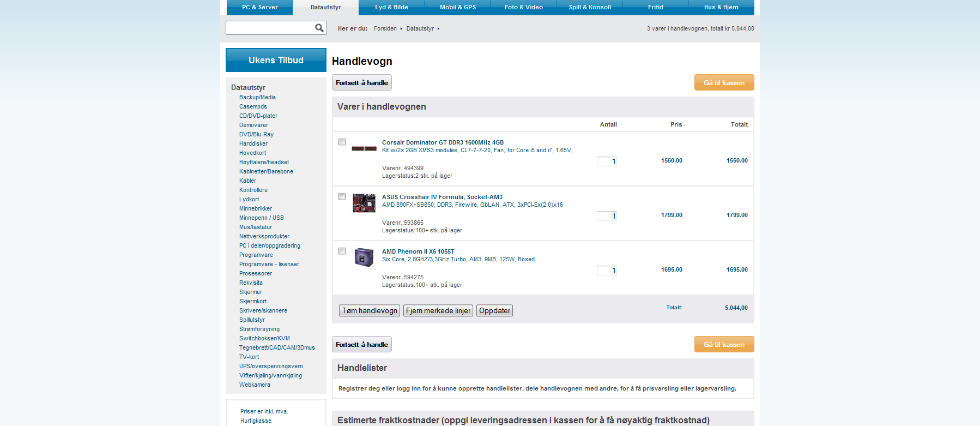The image size is (980, 426).
Task: Open Webkamera category
Action: (x=255, y=385)
